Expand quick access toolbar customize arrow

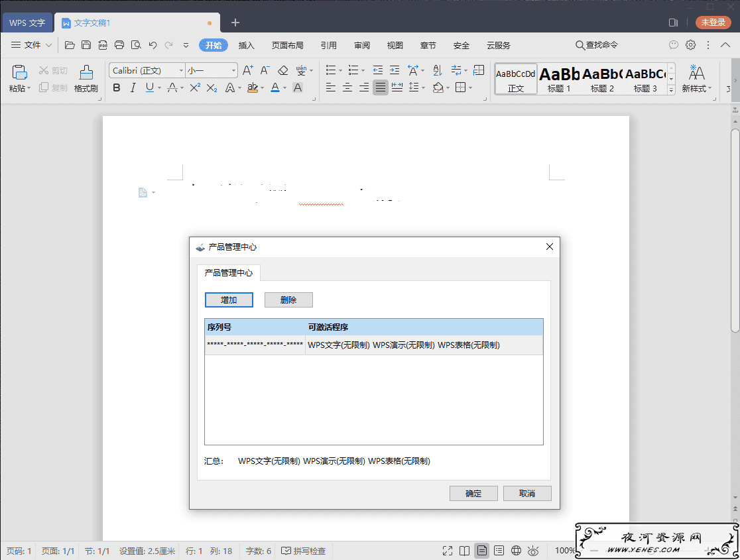186,45
